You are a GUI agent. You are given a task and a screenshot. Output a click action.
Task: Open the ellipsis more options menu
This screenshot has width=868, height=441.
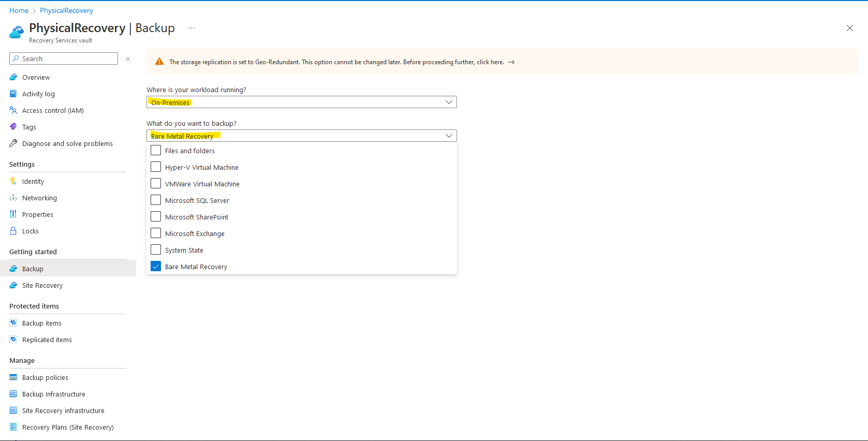[x=192, y=28]
